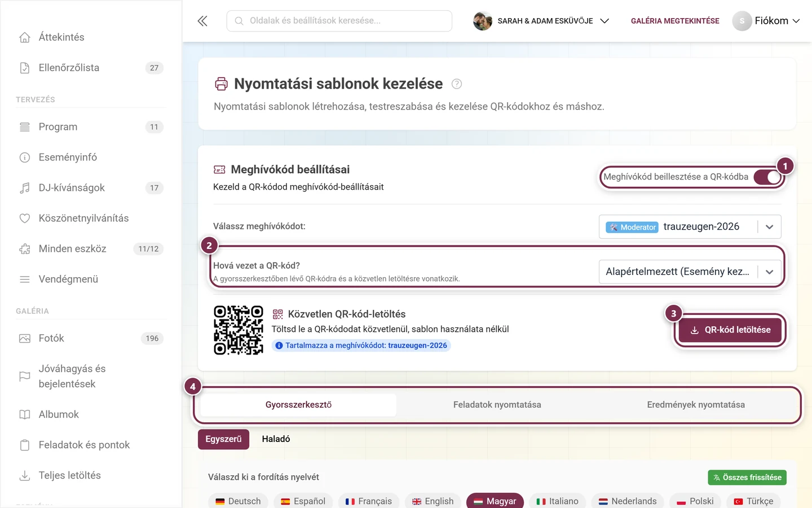Choose Español language
The image size is (812, 508).
click(x=303, y=501)
